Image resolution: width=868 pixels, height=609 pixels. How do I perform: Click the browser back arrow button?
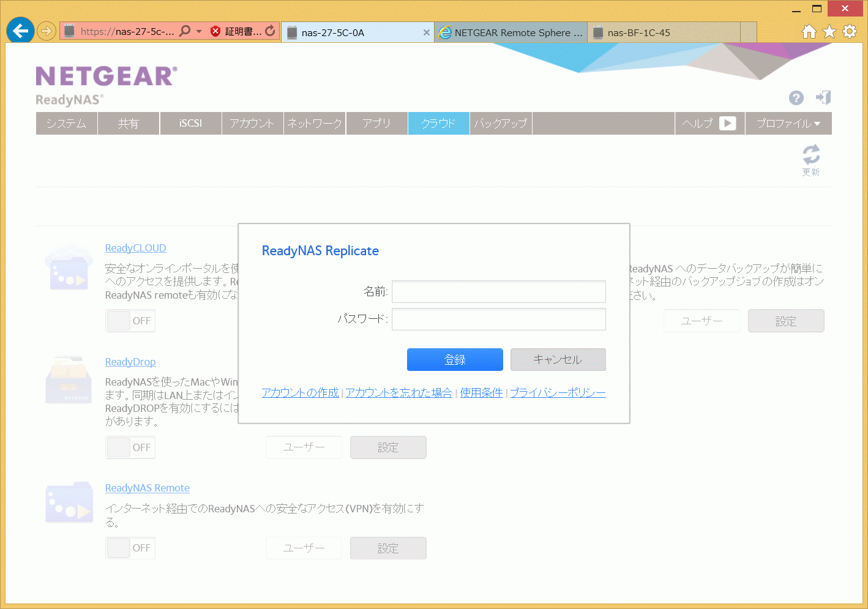pyautogui.click(x=21, y=31)
